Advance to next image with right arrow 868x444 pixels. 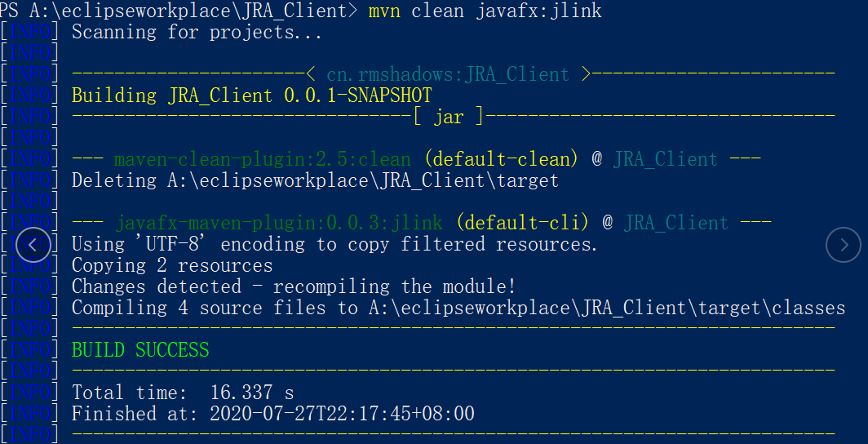click(x=843, y=245)
